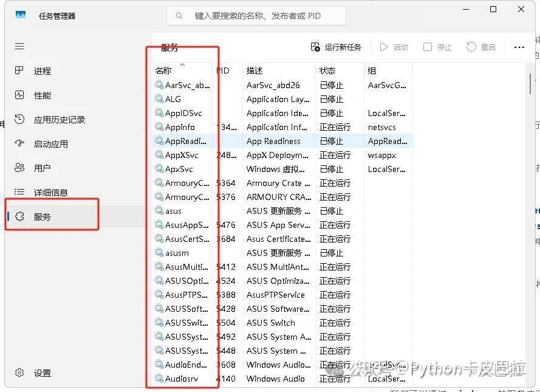The image size is (540, 392).
Task: Click the group cell 'wsappx'
Action: click(382, 156)
